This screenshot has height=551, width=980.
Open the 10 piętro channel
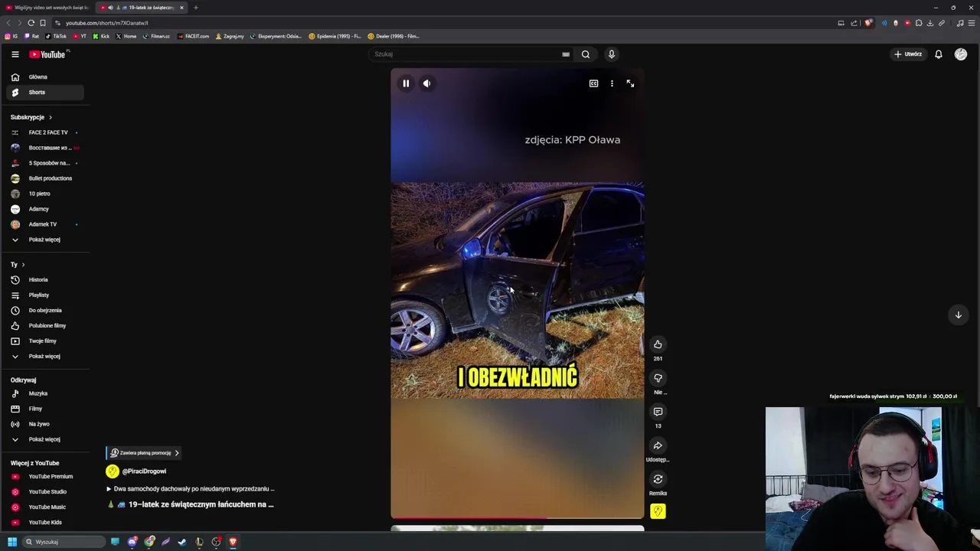[x=45, y=194]
